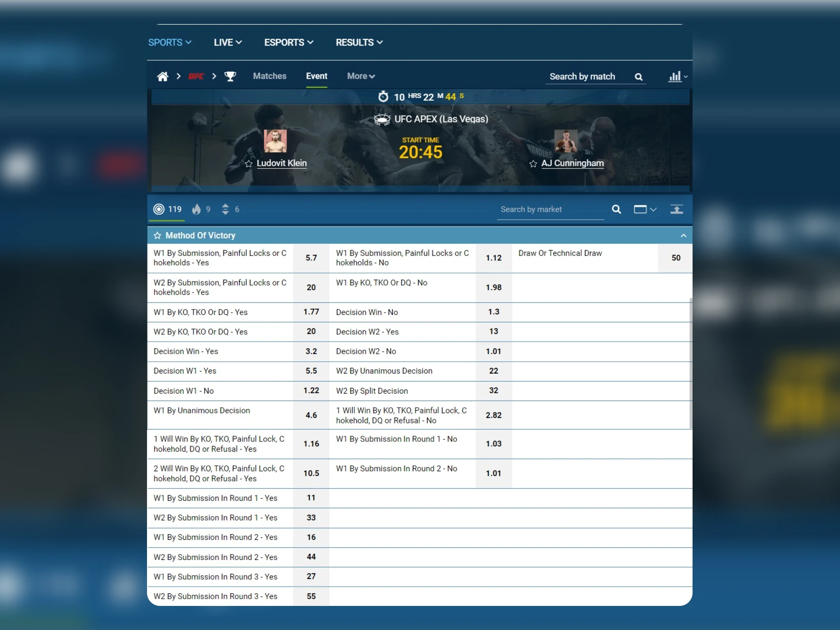Toggle Method Of Victory as favorite market
The width and height of the screenshot is (840, 630).
point(157,235)
